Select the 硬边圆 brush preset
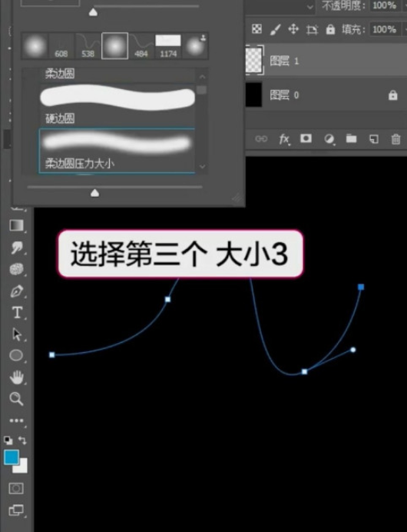 click(117, 105)
